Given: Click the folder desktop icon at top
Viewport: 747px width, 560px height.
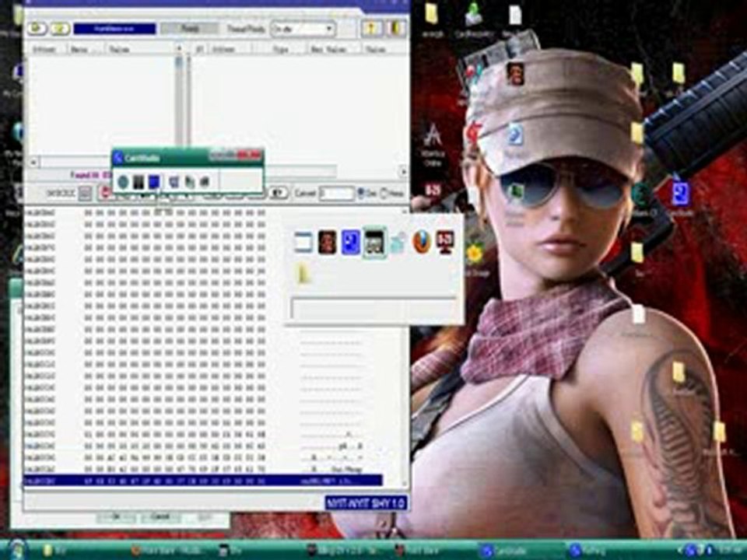Looking at the screenshot, I should [432, 14].
